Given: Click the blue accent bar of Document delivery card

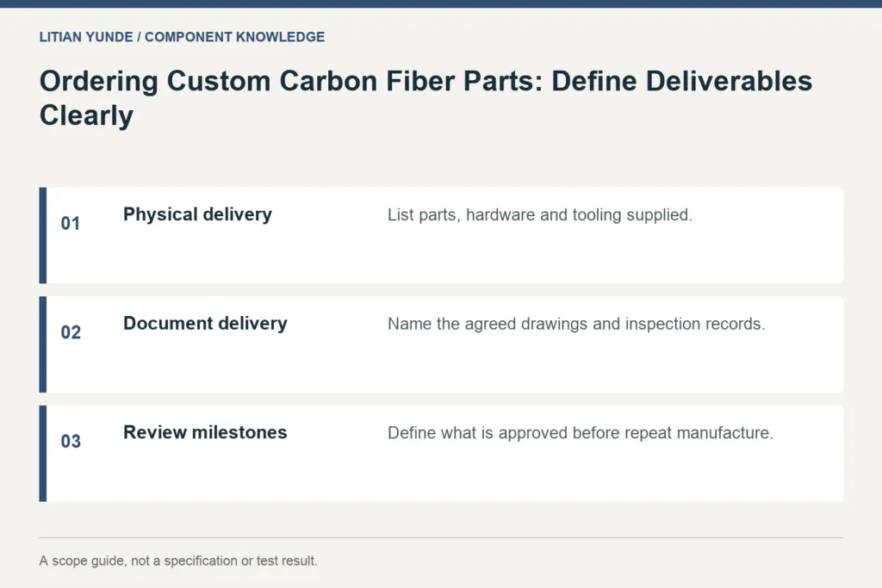Looking at the screenshot, I should pos(43,344).
